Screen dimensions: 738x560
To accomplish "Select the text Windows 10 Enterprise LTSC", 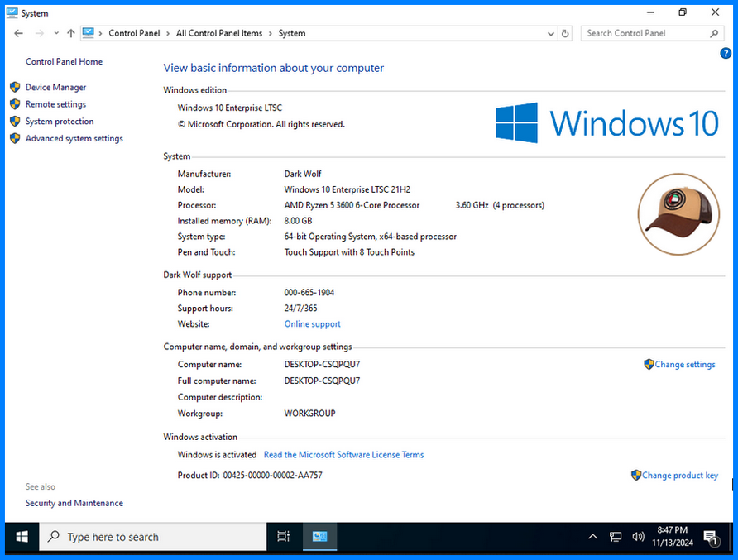I will (230, 108).
